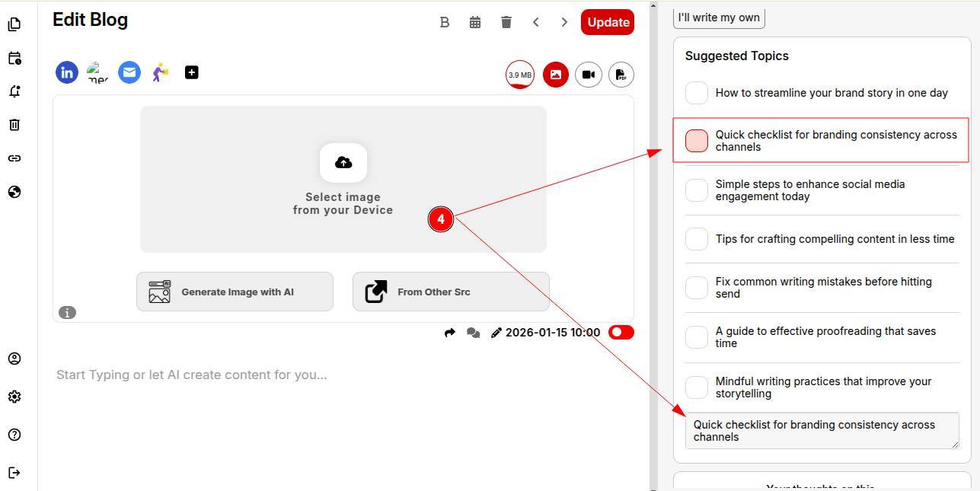Click the log out icon in sidebar
This screenshot has width=980, height=491.
pyautogui.click(x=14, y=473)
